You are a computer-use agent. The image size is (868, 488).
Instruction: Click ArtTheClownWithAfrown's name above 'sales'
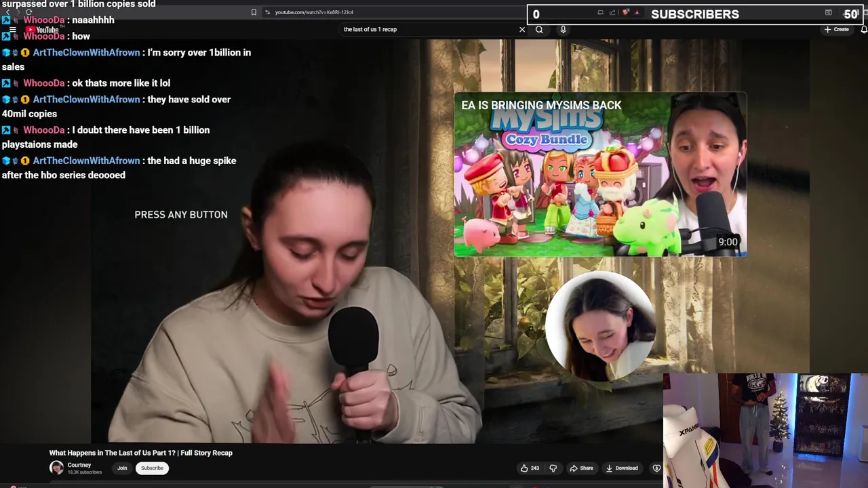tap(86, 52)
